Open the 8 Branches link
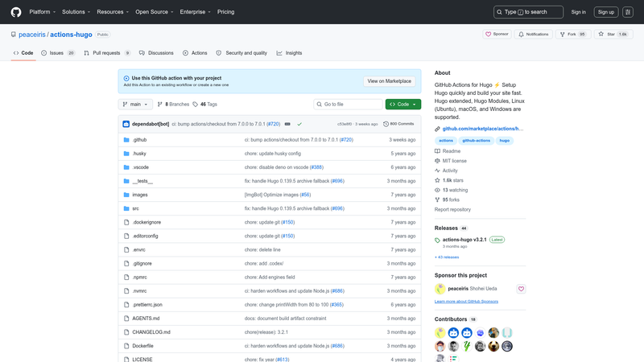The image size is (644, 362). click(x=173, y=105)
